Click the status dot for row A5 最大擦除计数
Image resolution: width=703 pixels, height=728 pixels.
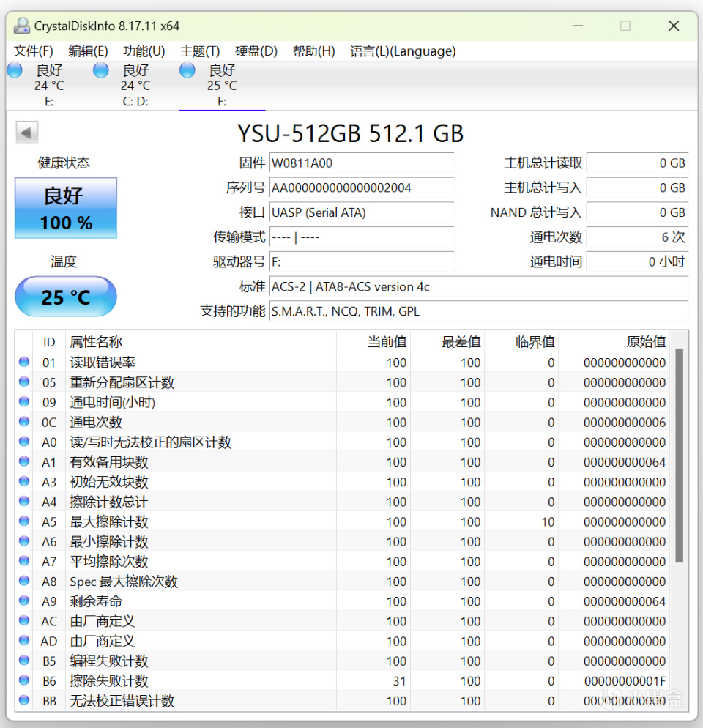pos(24,521)
